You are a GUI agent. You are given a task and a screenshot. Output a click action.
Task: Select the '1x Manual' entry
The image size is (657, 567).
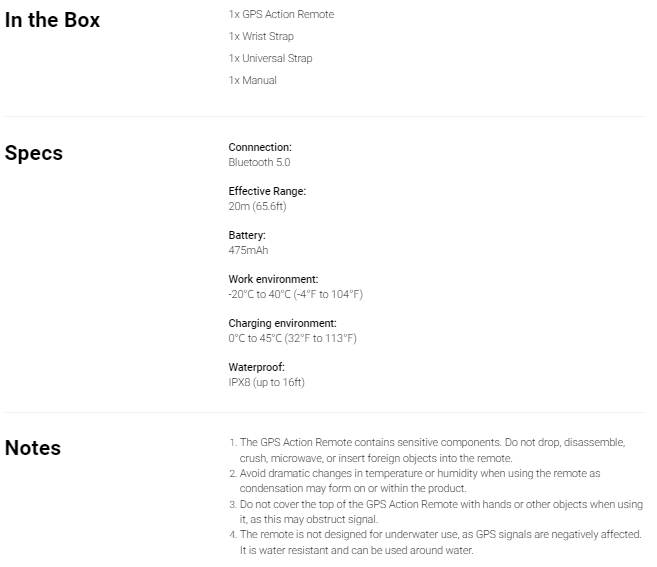253,80
